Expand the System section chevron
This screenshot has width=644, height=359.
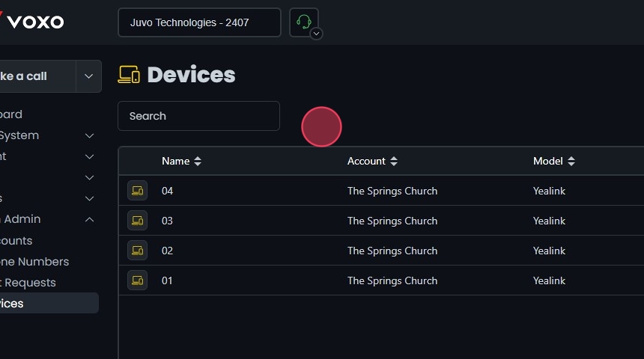click(89, 135)
